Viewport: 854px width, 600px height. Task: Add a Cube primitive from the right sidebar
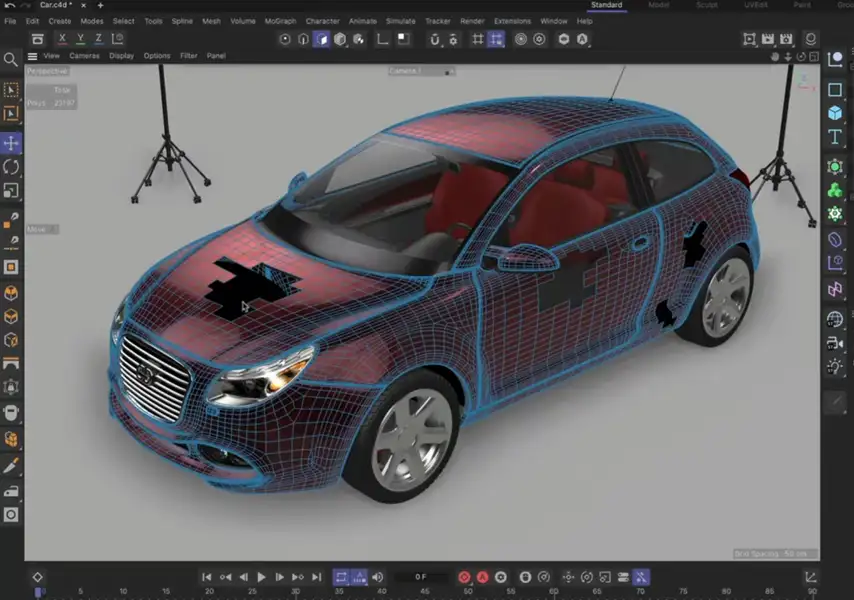[x=835, y=113]
